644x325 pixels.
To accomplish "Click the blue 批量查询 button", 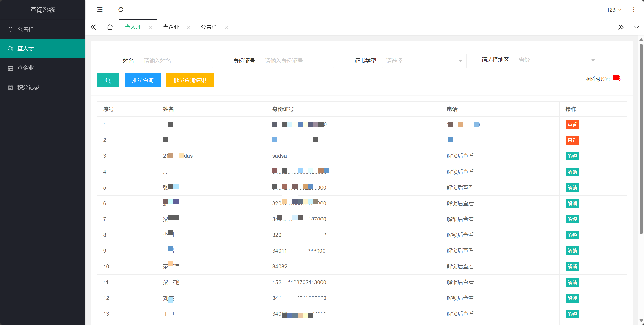I will click(143, 80).
